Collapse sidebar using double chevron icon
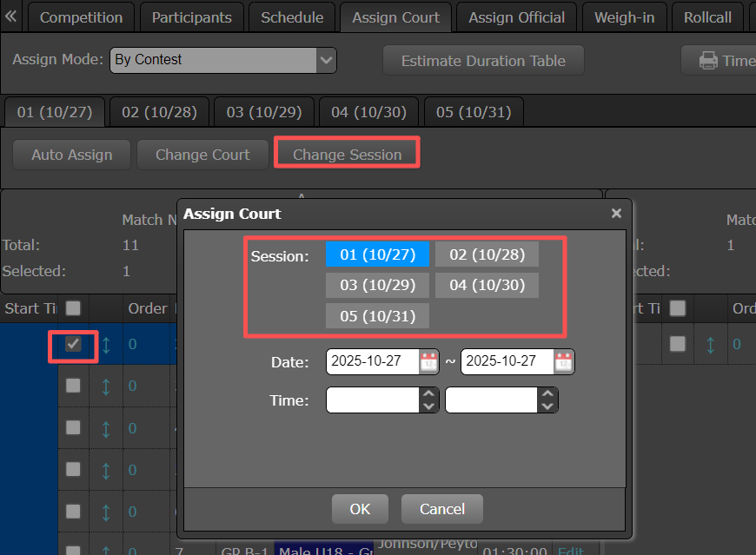The image size is (756, 555). (11, 17)
